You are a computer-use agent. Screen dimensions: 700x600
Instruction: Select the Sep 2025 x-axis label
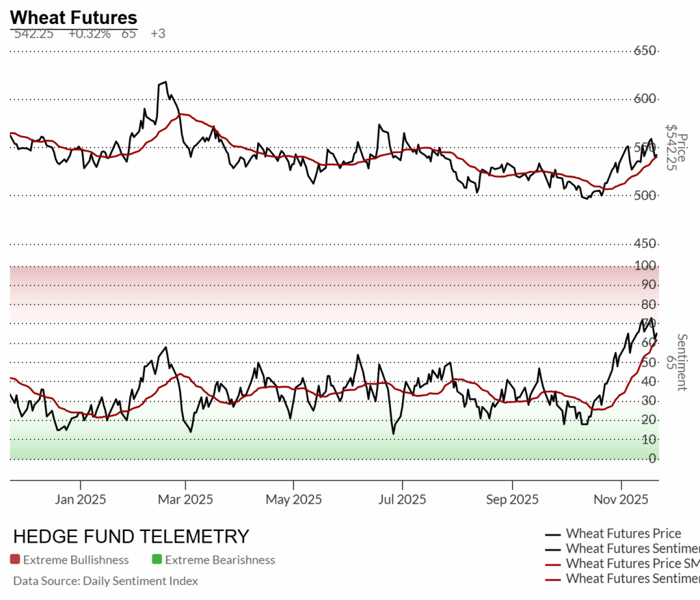click(x=511, y=500)
